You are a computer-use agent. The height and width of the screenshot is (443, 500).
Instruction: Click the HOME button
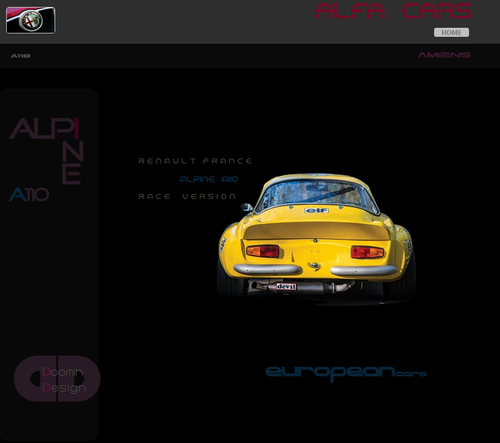coord(451,32)
